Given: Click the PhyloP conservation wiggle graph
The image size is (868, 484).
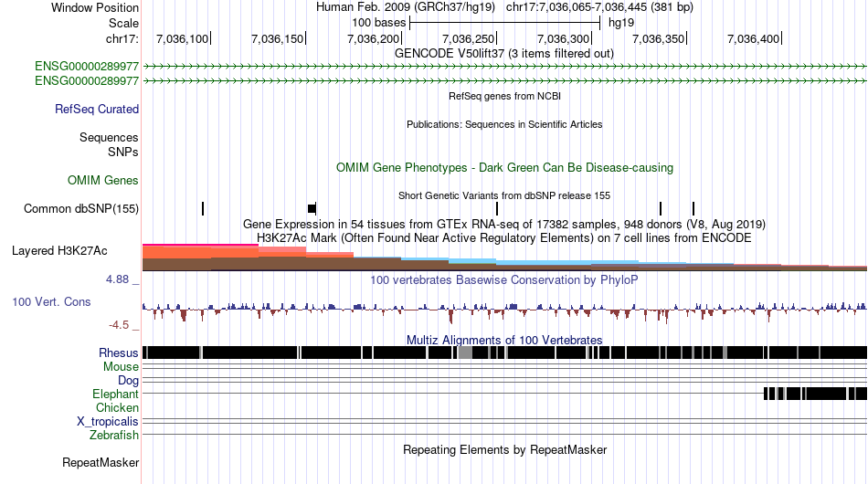Looking at the screenshot, I should 504,312.
